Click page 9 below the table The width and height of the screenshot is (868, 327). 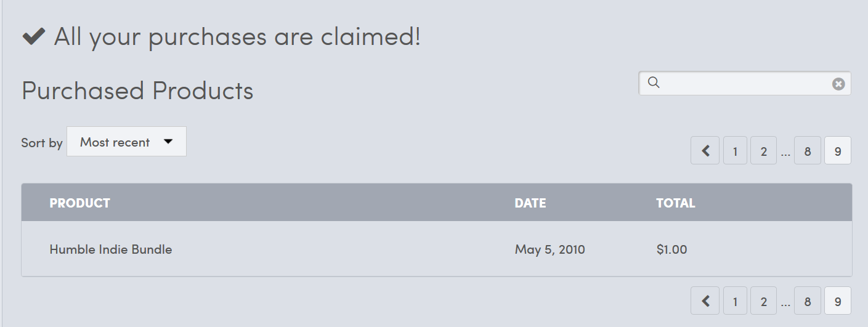[x=838, y=301]
